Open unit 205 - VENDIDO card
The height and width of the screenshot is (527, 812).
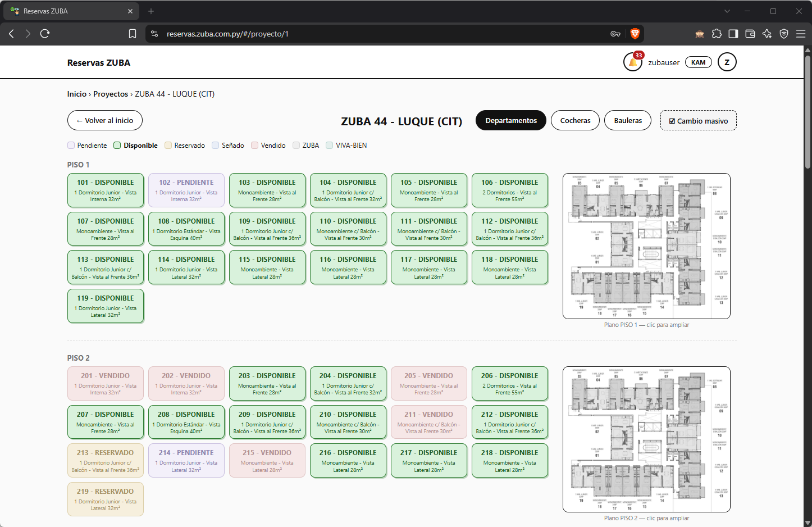click(429, 383)
